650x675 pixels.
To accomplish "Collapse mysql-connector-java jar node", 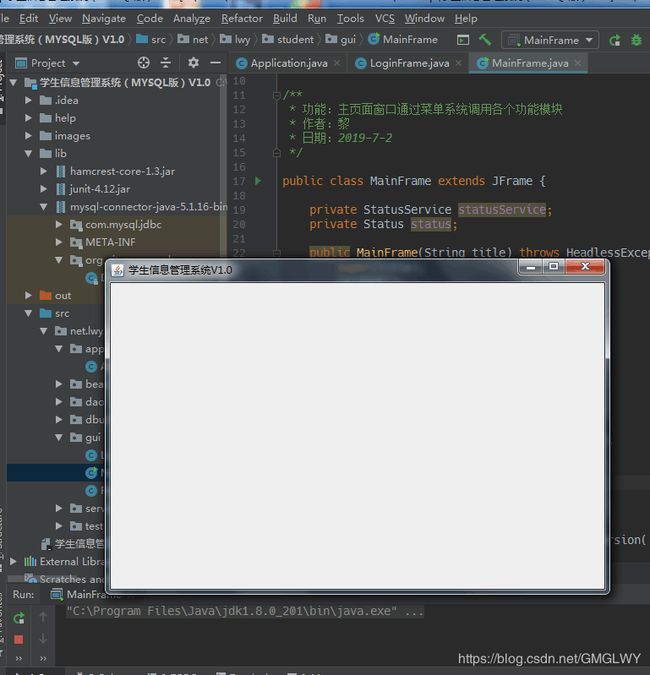I will point(43,207).
